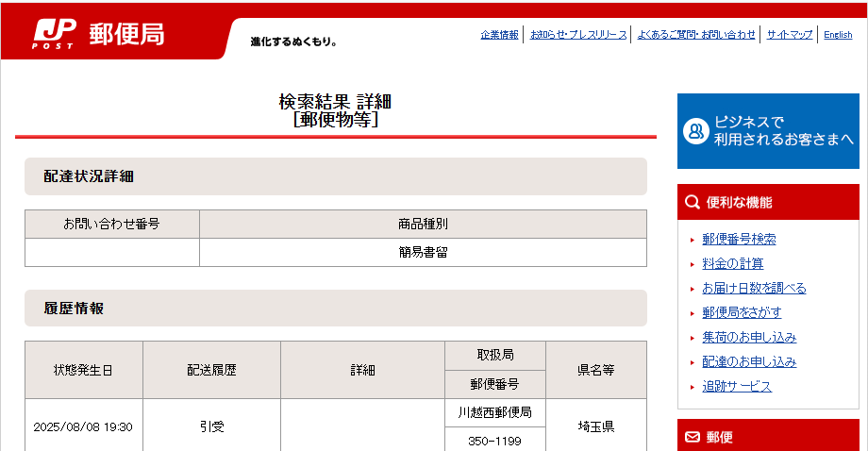Open the 企業情報 header link

[x=499, y=35]
